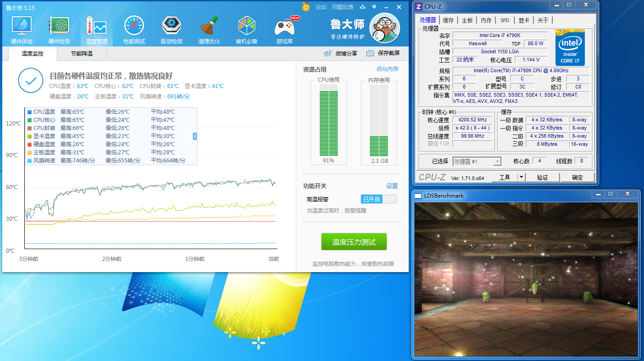Click the download tray icon beside 问题反馈
644x361 pixels.
point(362,7)
